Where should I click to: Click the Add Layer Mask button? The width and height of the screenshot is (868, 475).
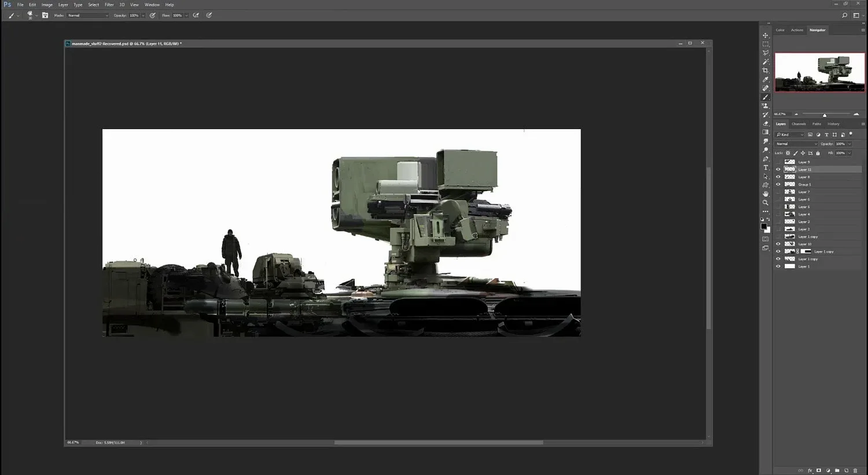click(x=819, y=470)
